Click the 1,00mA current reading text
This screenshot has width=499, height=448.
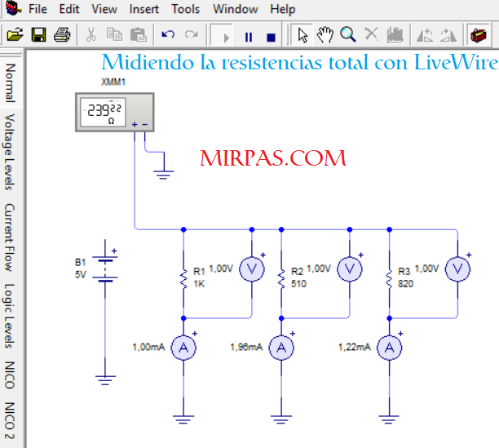148,347
